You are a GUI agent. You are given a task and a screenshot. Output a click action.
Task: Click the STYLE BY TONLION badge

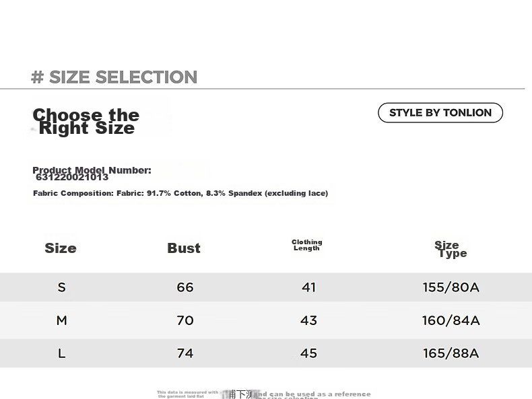440,112
